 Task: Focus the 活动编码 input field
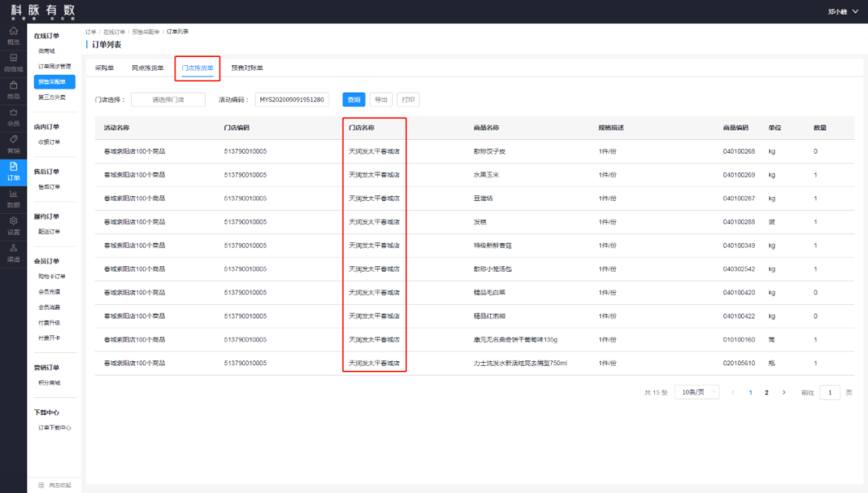click(292, 100)
